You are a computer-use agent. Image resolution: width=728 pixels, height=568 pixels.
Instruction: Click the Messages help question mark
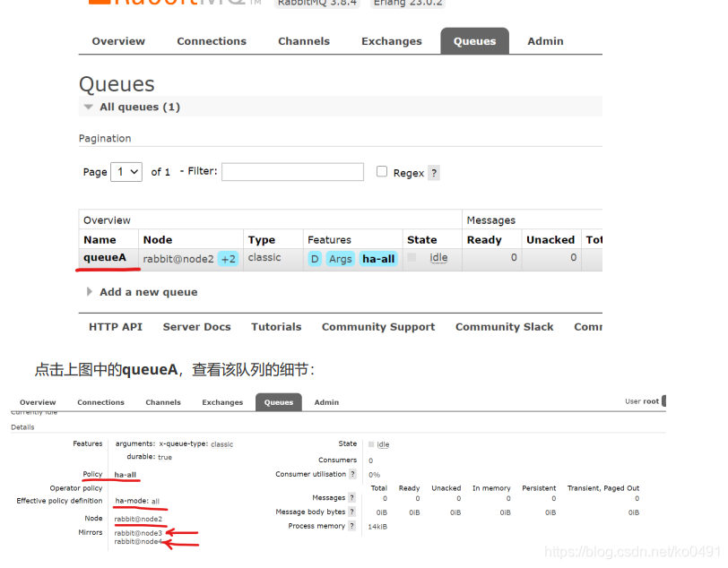point(352,498)
